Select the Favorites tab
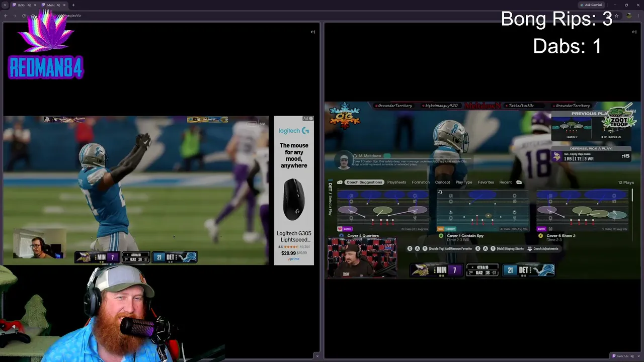The width and height of the screenshot is (644, 362). 486,182
